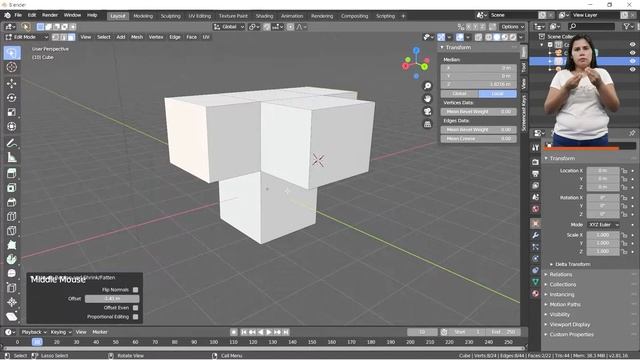Select the Rotate tool
The height and width of the screenshot is (360, 640).
12,98
